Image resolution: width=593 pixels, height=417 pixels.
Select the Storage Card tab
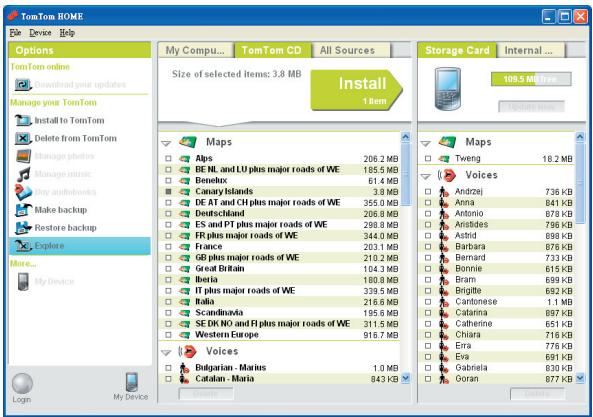pos(457,50)
